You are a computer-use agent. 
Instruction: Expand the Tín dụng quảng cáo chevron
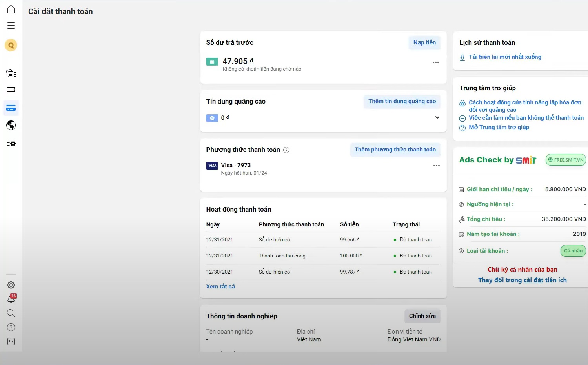[x=437, y=117]
